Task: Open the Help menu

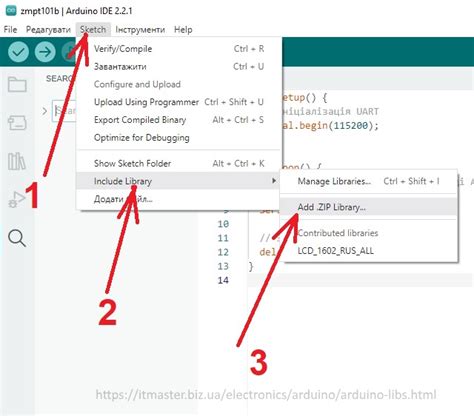Action: point(183,30)
